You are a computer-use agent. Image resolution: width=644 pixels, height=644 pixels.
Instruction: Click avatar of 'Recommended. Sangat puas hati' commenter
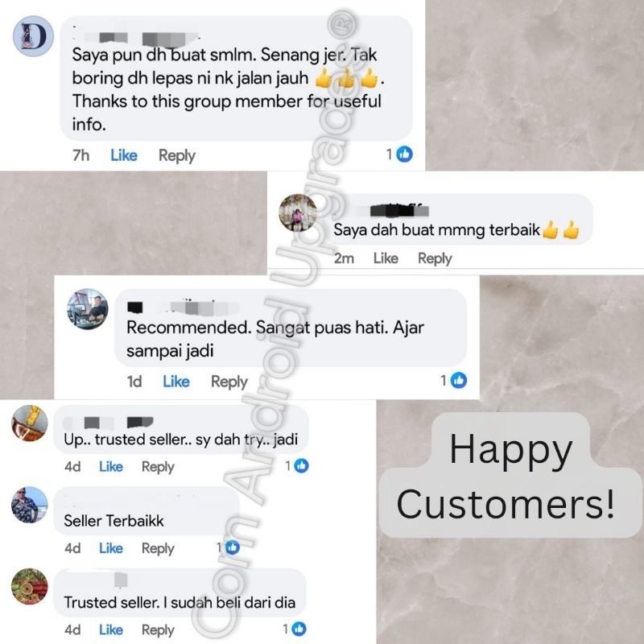pyautogui.click(x=88, y=309)
